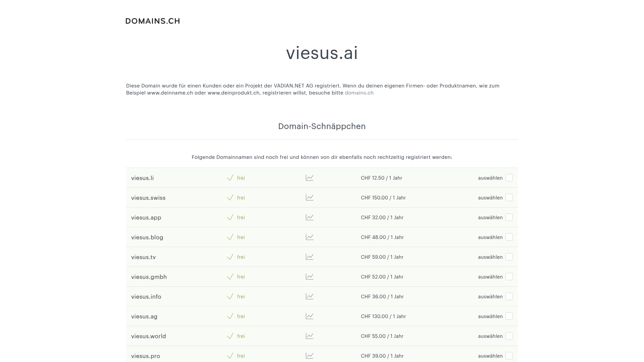
Task: Click the price CHF 36.00 / 1 Jahr
Action: click(382, 297)
